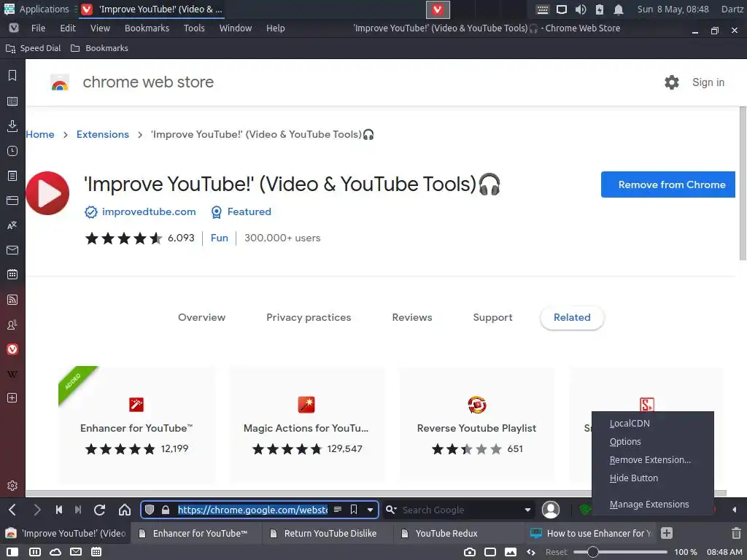
Task: Open improvedtube.com publisher link
Action: 149,212
